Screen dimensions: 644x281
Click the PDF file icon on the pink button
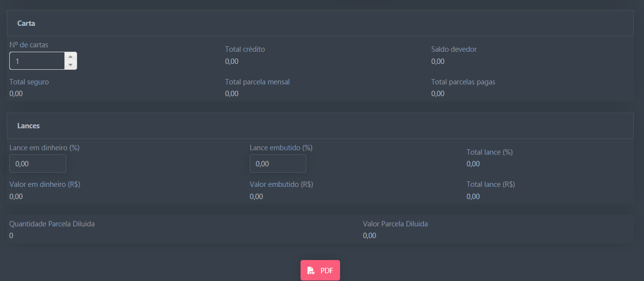coord(311,271)
